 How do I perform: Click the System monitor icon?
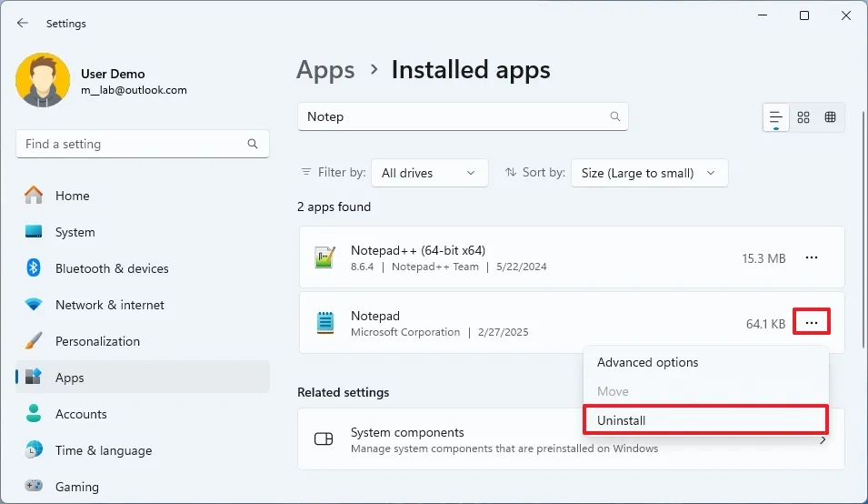(x=34, y=231)
